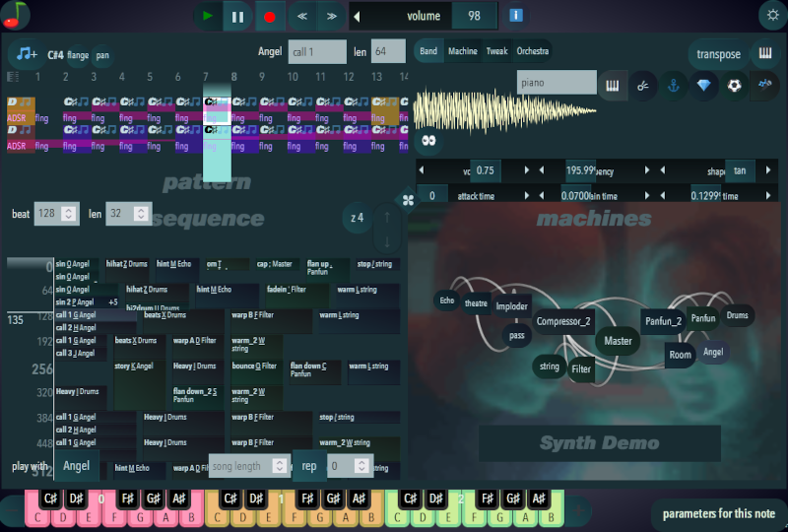Click the blue anchor icon
The height and width of the screenshot is (532, 788).
pos(674,86)
